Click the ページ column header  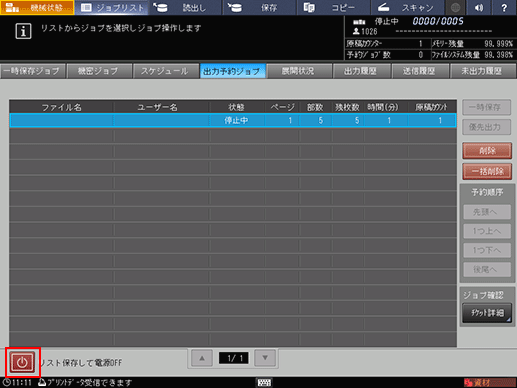click(282, 107)
